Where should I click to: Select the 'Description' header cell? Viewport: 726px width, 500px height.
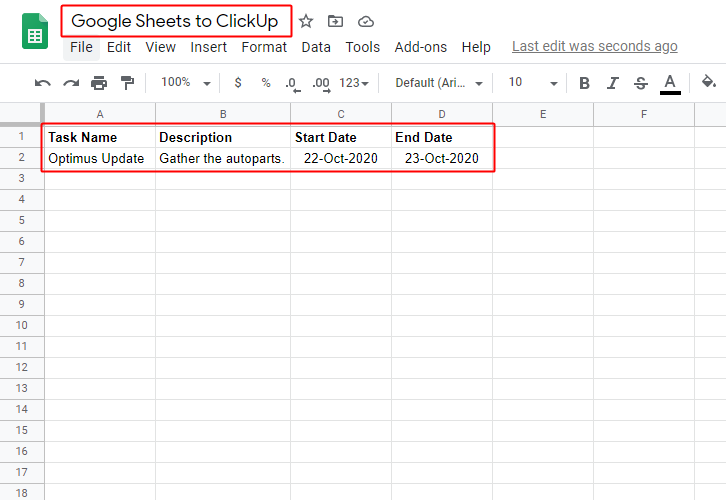point(223,137)
